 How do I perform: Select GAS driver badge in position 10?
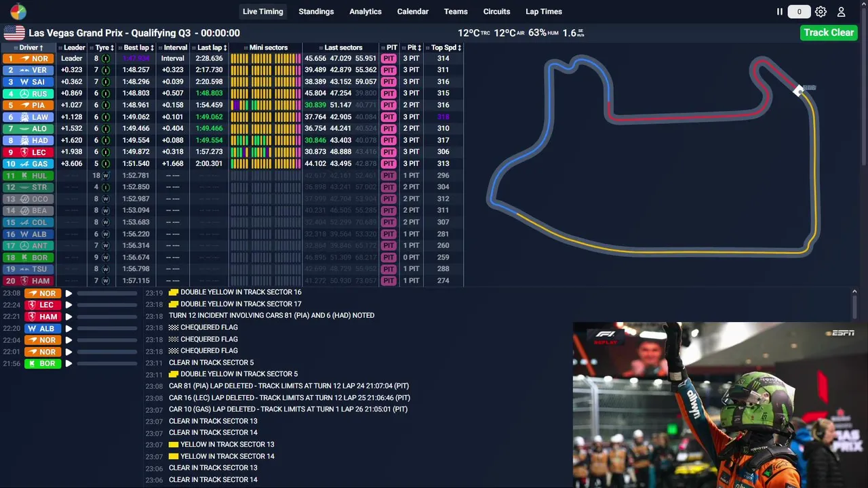[x=28, y=163]
